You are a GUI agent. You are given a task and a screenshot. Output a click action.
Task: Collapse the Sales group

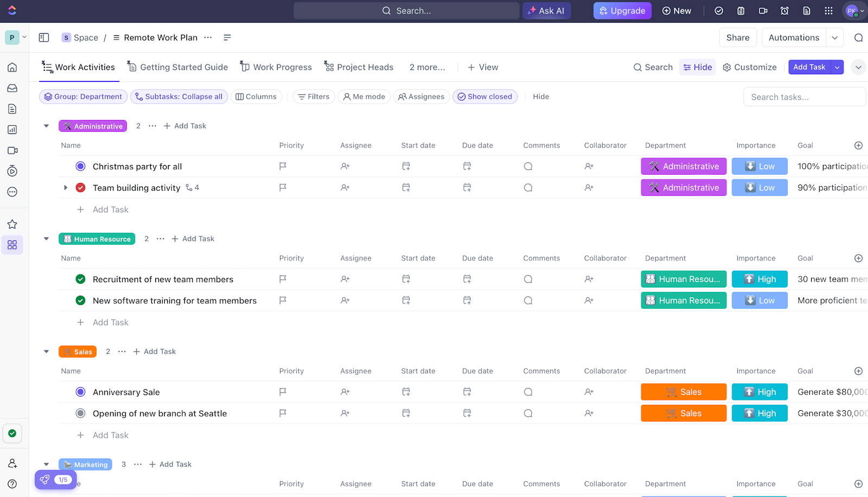click(x=46, y=352)
